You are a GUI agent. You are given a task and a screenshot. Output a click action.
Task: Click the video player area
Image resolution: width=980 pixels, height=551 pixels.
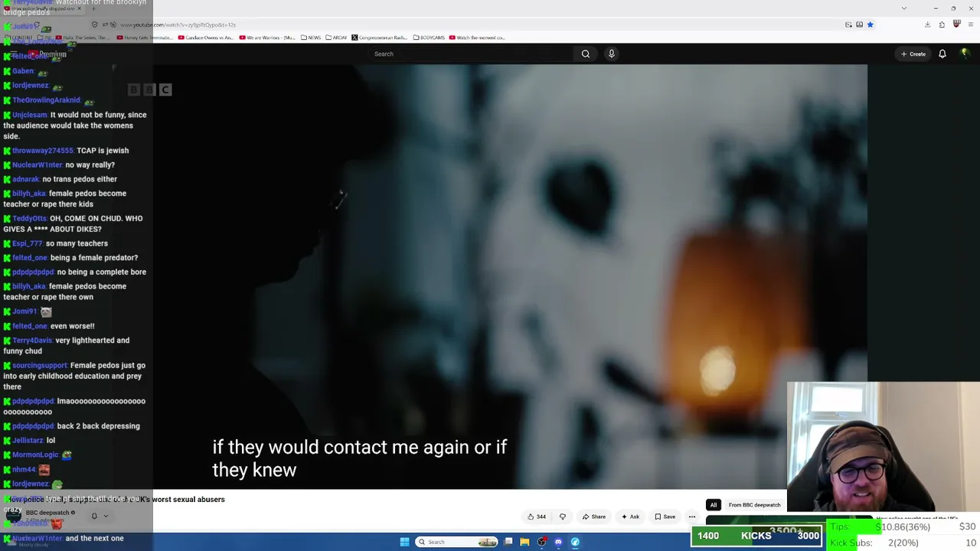[510, 276]
